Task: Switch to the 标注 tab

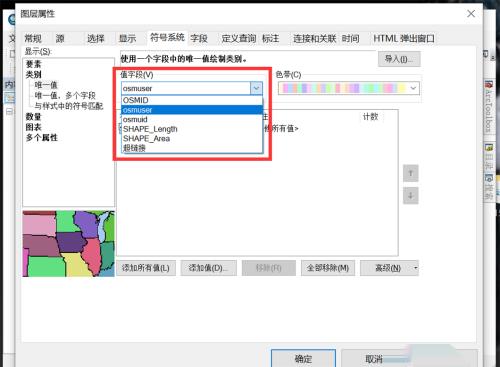Action: [270, 39]
